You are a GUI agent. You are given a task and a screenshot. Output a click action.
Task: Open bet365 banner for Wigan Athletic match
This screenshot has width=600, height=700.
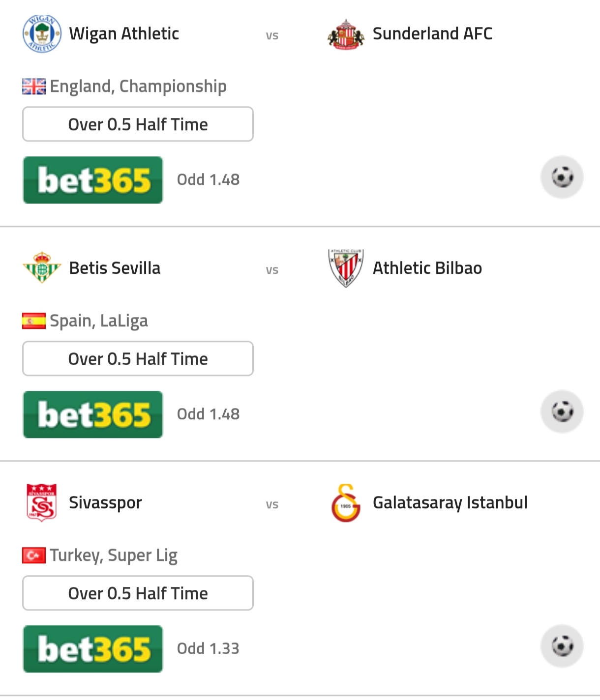pyautogui.click(x=93, y=180)
